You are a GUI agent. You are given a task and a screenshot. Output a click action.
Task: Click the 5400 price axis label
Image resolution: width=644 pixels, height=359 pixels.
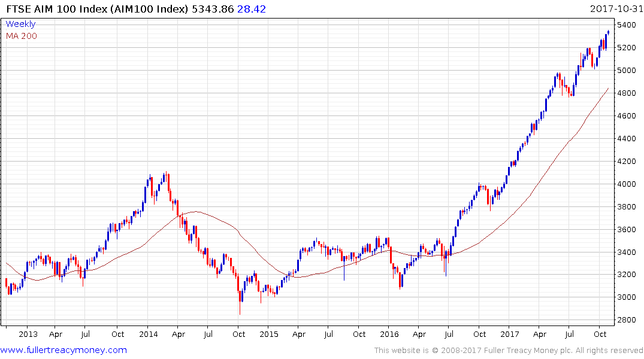point(627,25)
